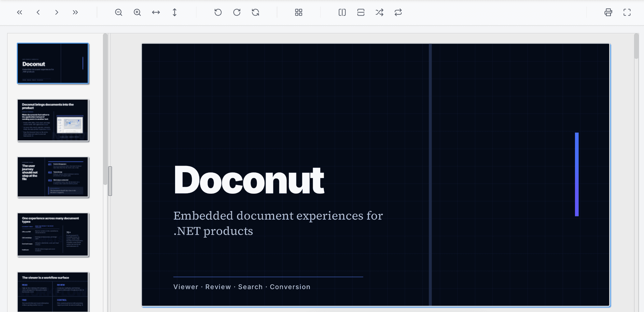Screen dimensions: 644x312
Task: Click the repeat loop arrows icon
Action: pos(398,12)
